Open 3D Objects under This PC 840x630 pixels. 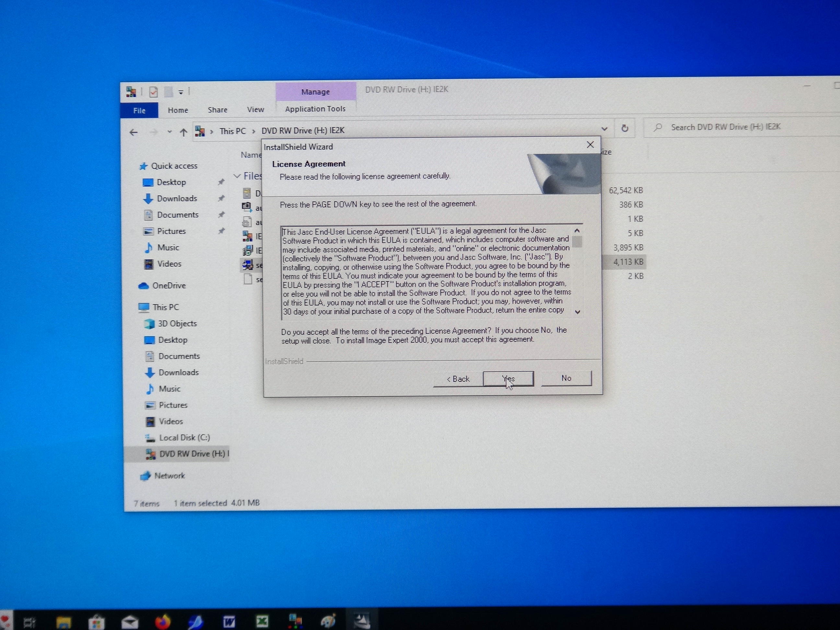coord(177,323)
